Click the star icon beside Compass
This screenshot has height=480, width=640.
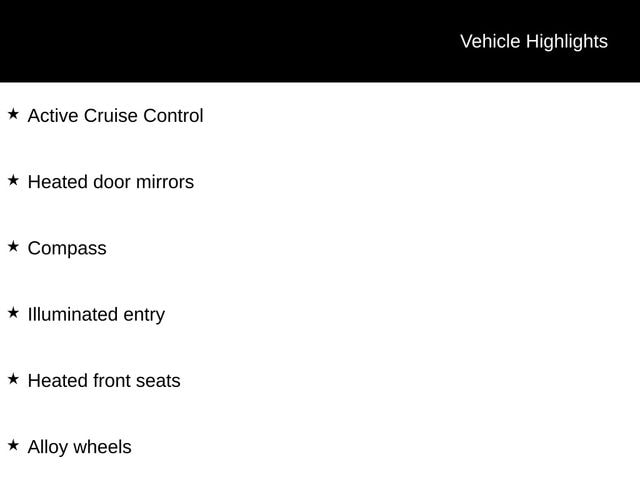(13, 246)
